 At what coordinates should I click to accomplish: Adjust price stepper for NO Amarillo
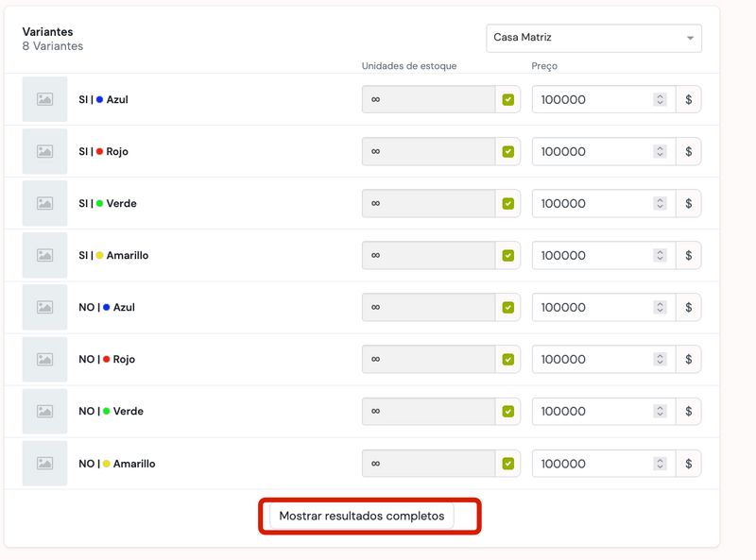coord(660,464)
